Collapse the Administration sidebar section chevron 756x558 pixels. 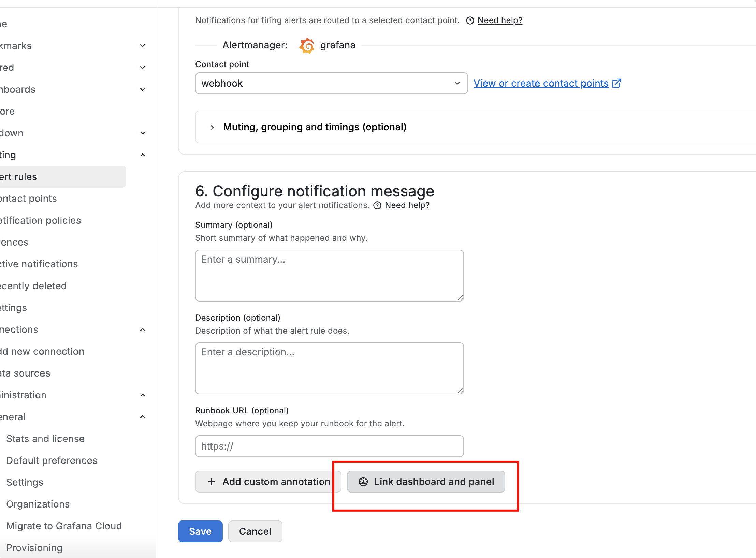(143, 395)
